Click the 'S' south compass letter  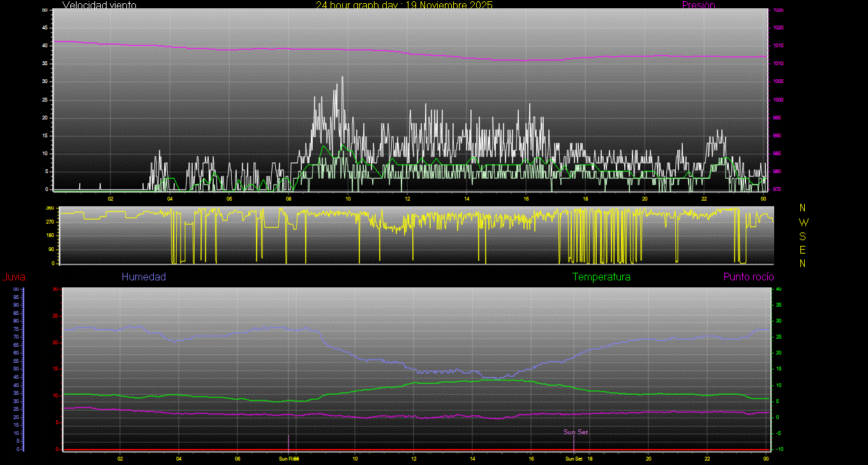803,236
